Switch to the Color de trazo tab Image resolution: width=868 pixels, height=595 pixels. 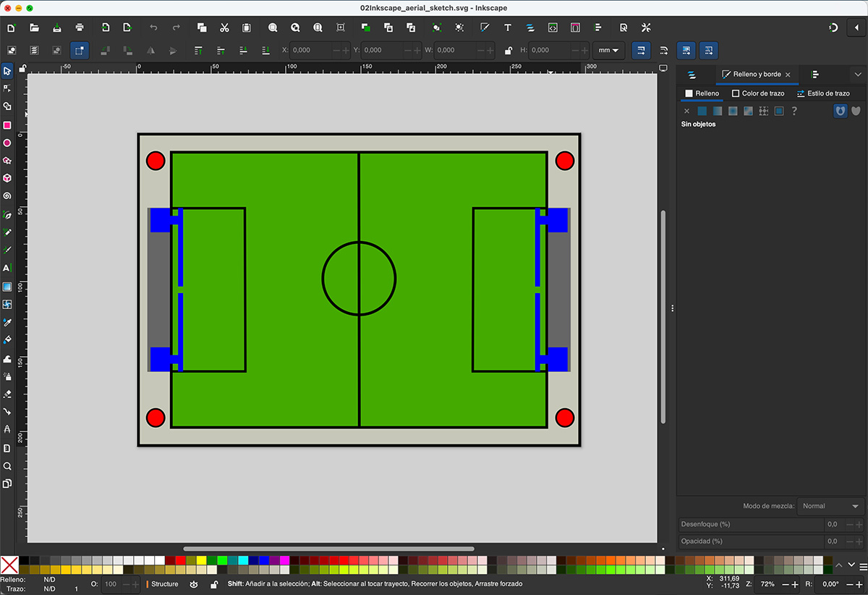tap(758, 93)
